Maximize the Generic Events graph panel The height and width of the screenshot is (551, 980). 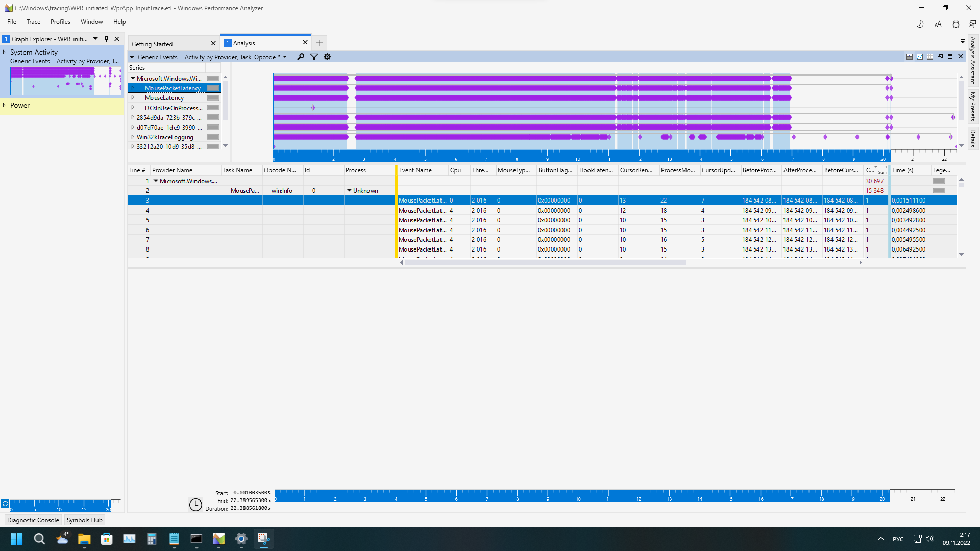pos(950,57)
